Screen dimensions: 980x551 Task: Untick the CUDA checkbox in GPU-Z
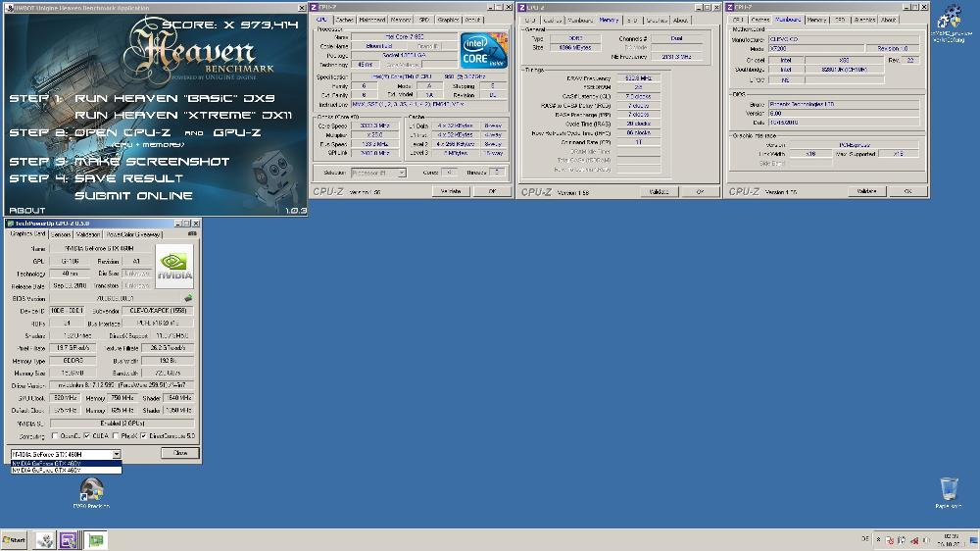point(87,436)
